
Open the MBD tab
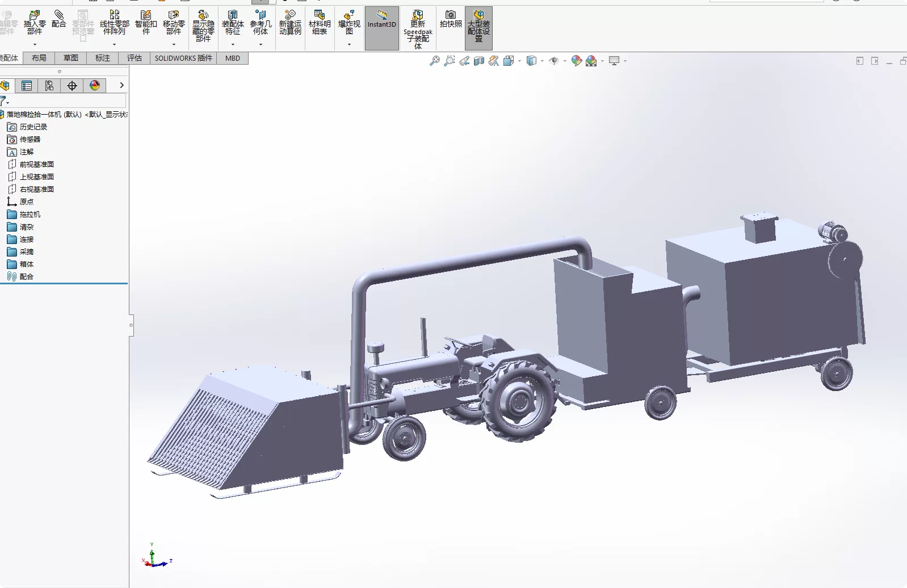233,58
